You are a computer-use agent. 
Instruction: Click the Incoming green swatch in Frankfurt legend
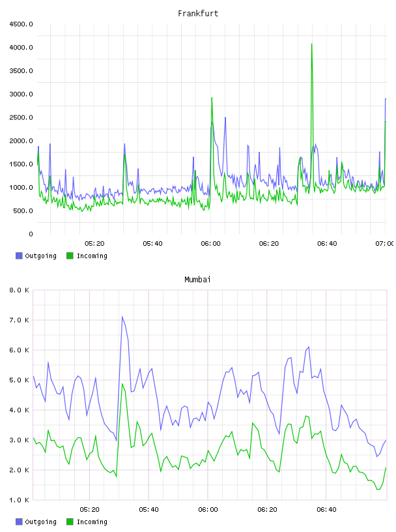(70, 256)
